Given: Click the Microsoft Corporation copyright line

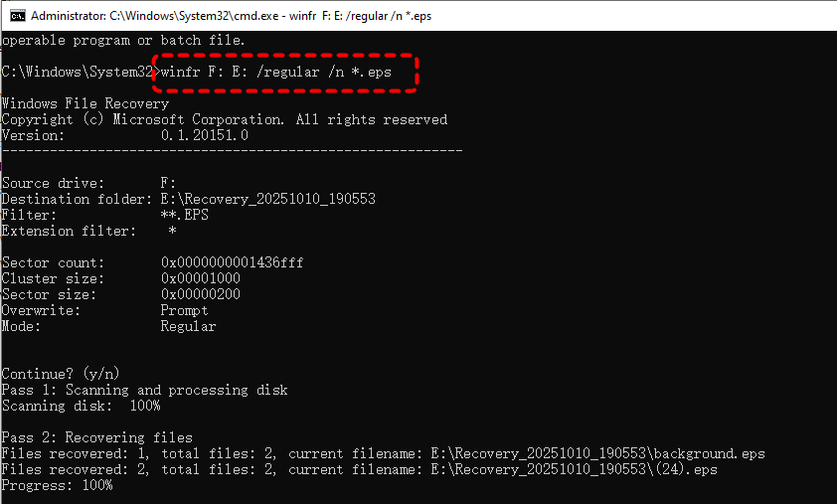Looking at the screenshot, I should pos(225,119).
